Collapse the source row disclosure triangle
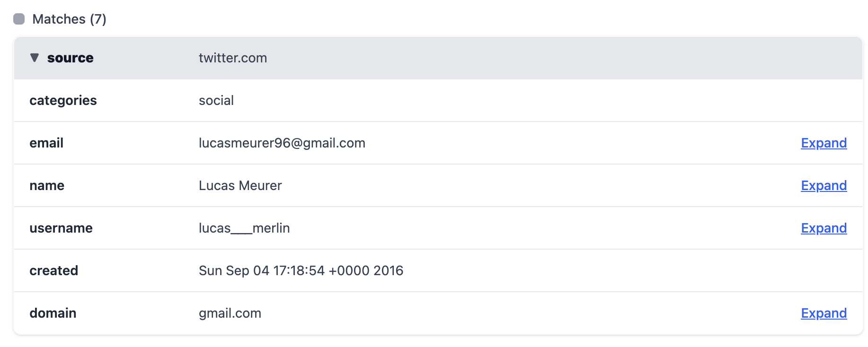The image size is (868, 347). 34,58
